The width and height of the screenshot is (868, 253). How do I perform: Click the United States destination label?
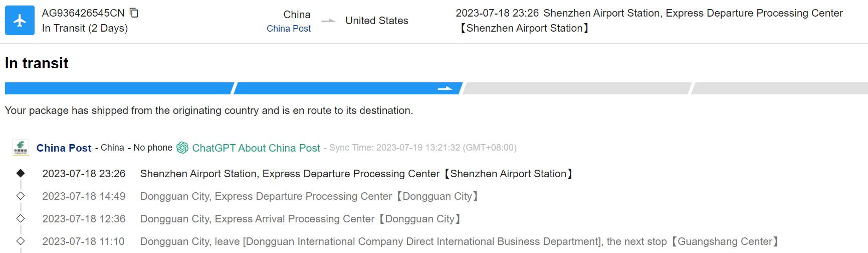[376, 21]
